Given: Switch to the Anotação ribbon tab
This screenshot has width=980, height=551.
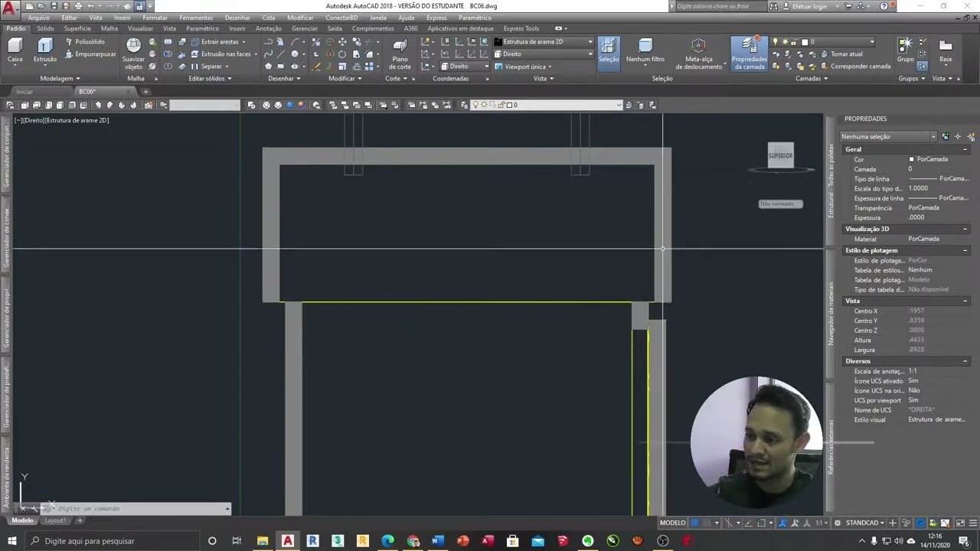Looking at the screenshot, I should 269,28.
